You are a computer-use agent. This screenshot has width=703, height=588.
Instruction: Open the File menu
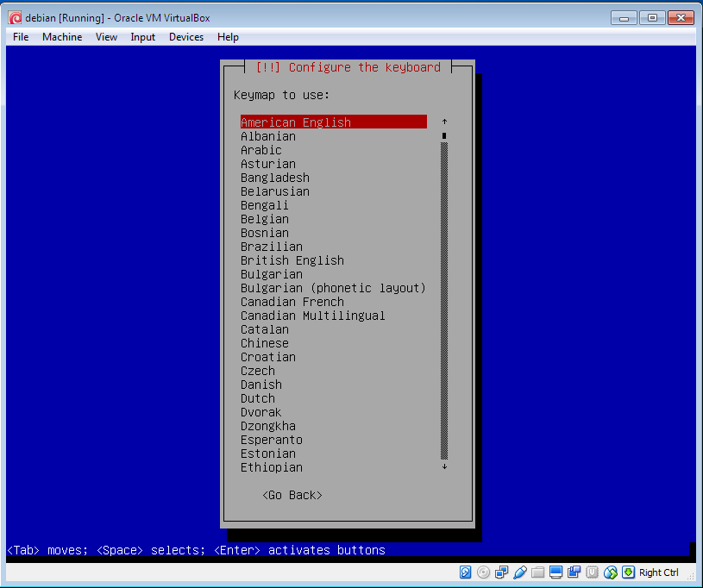21,37
